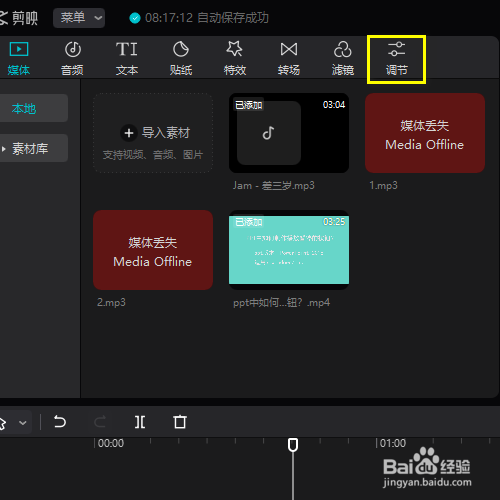Open the 贴纸 stickers tab
Screen dimensions: 500x500
(181, 58)
